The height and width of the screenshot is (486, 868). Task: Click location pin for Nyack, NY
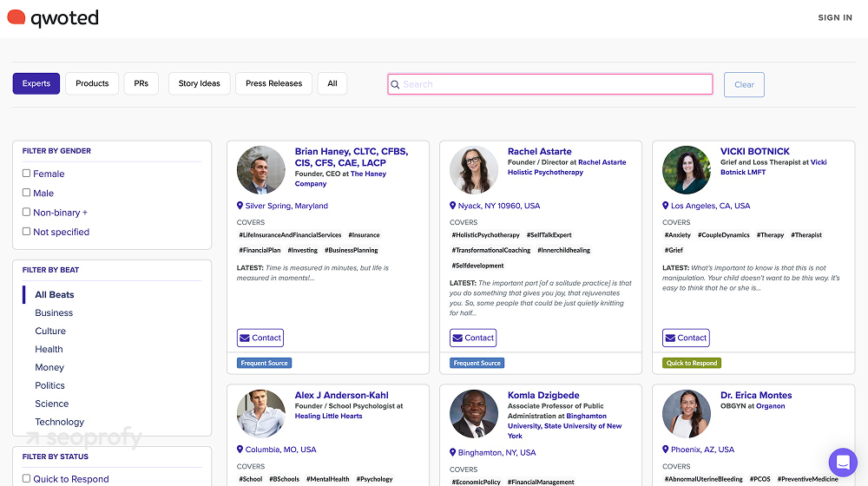pyautogui.click(x=452, y=206)
